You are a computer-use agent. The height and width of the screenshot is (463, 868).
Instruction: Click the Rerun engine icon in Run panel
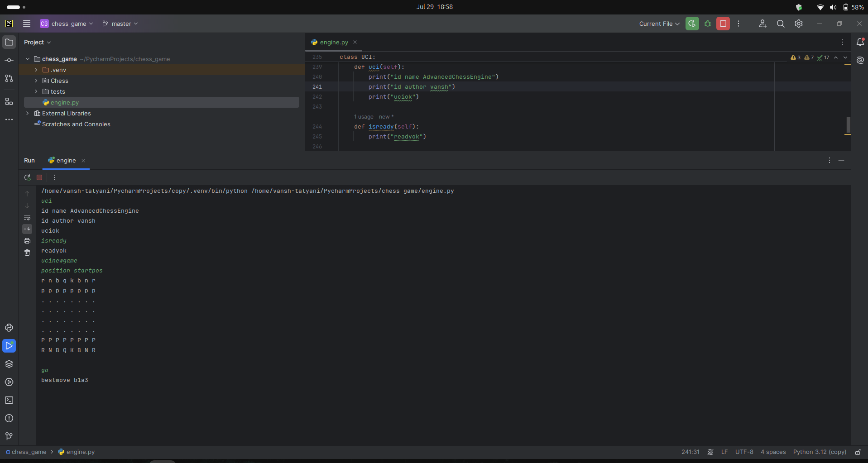tap(28, 177)
